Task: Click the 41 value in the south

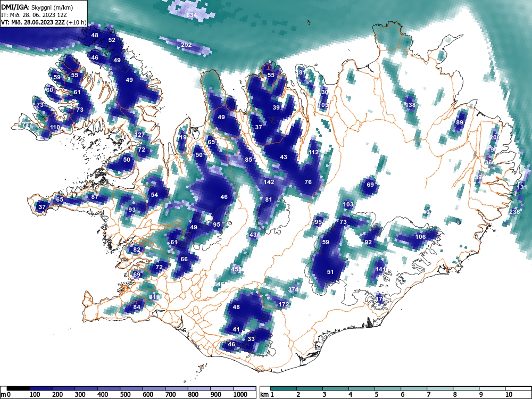Action: point(236,329)
